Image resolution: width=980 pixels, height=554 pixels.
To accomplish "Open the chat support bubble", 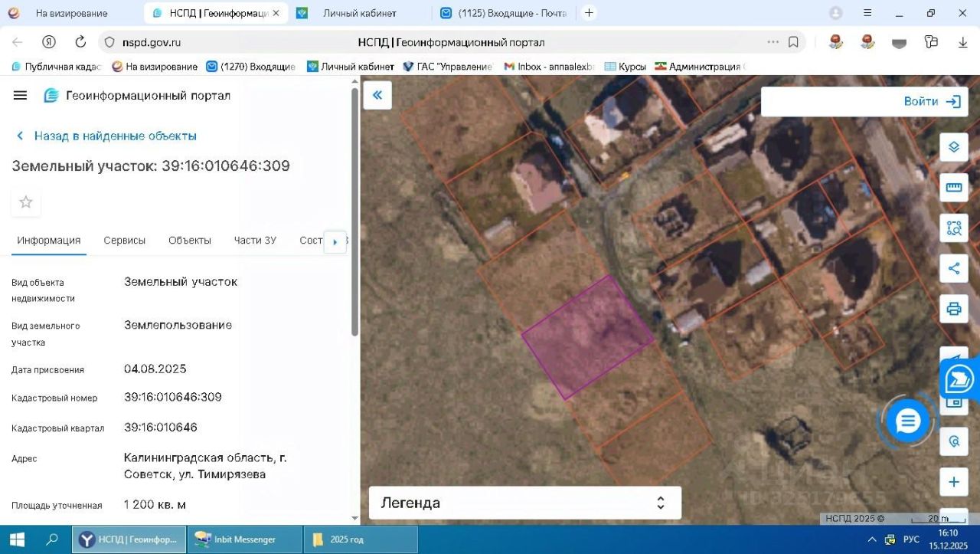I will (x=907, y=421).
